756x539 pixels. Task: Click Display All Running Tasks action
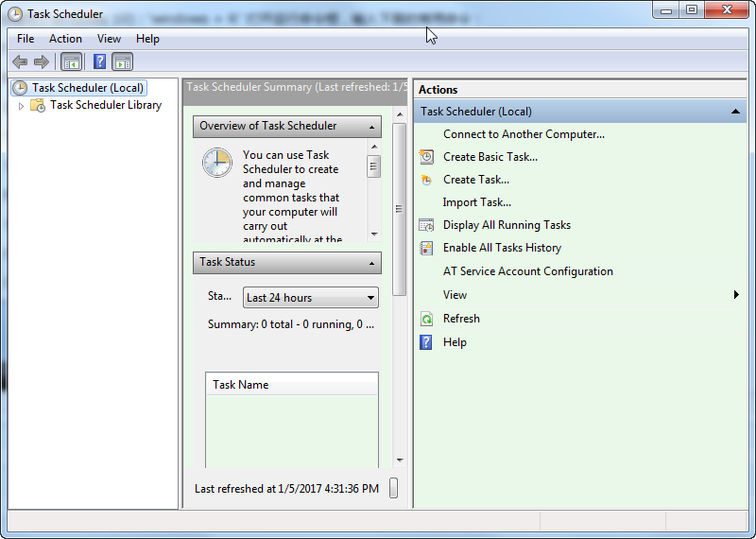(x=507, y=225)
